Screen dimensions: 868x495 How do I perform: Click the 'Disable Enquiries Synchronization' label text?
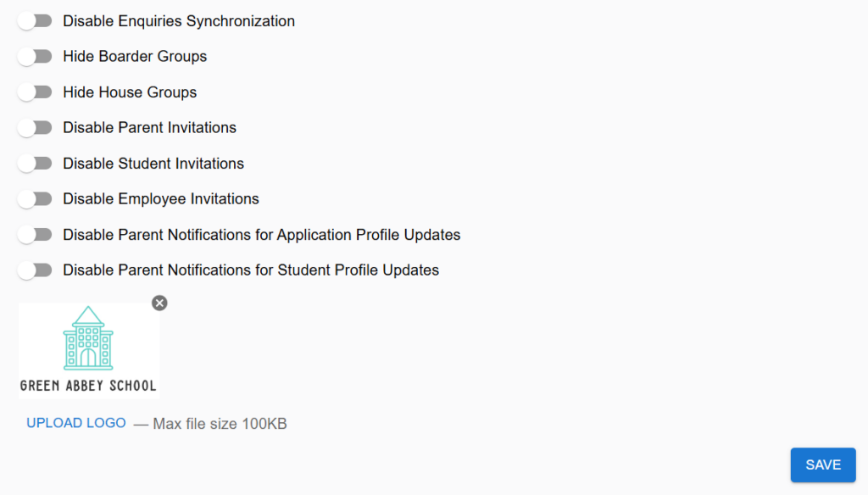pyautogui.click(x=179, y=21)
